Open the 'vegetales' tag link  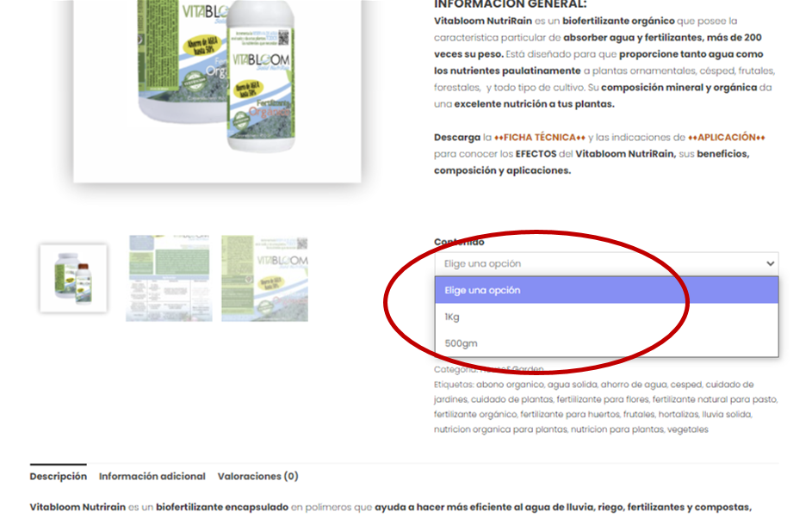(x=687, y=429)
